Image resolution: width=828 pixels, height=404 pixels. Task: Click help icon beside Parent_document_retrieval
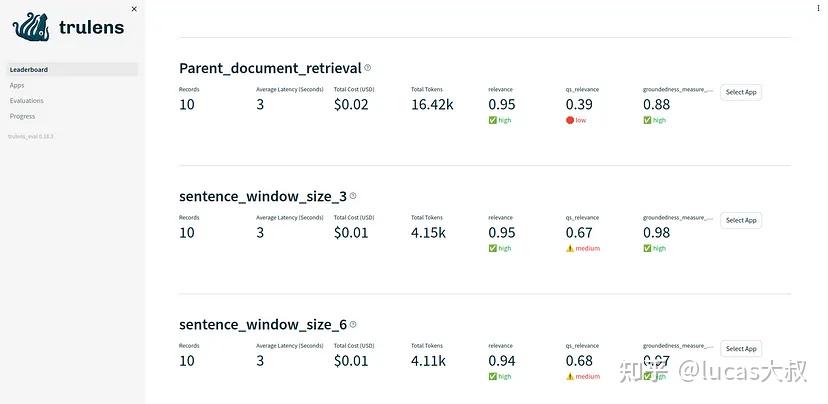point(368,68)
